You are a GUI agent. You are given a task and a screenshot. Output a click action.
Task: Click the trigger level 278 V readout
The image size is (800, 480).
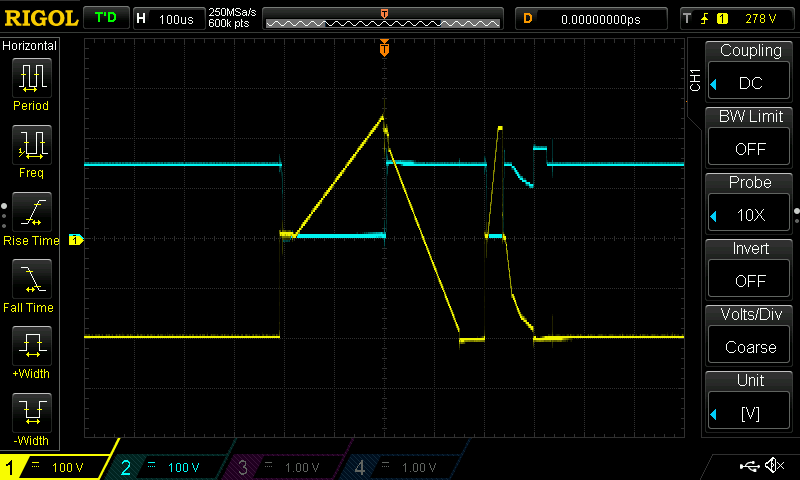pyautogui.click(x=761, y=19)
